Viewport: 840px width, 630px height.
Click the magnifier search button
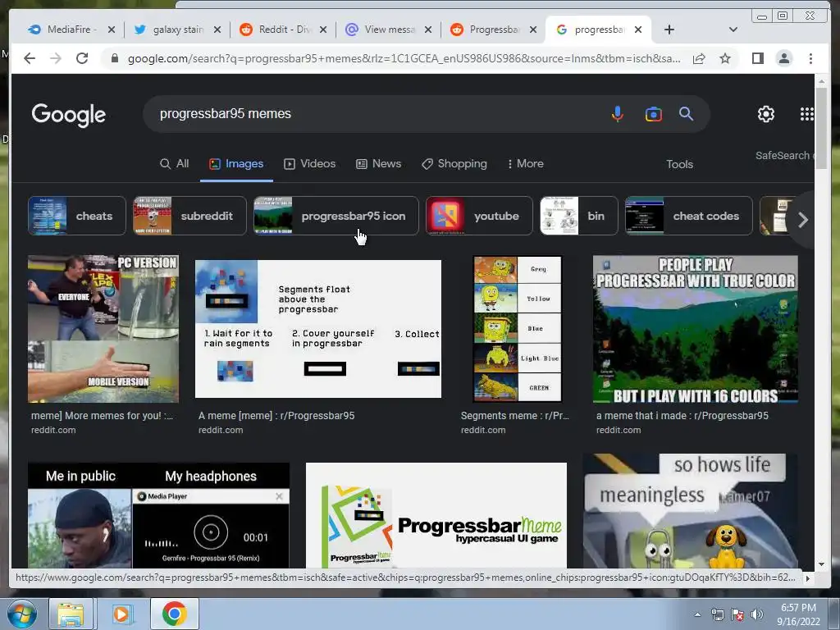coord(687,113)
